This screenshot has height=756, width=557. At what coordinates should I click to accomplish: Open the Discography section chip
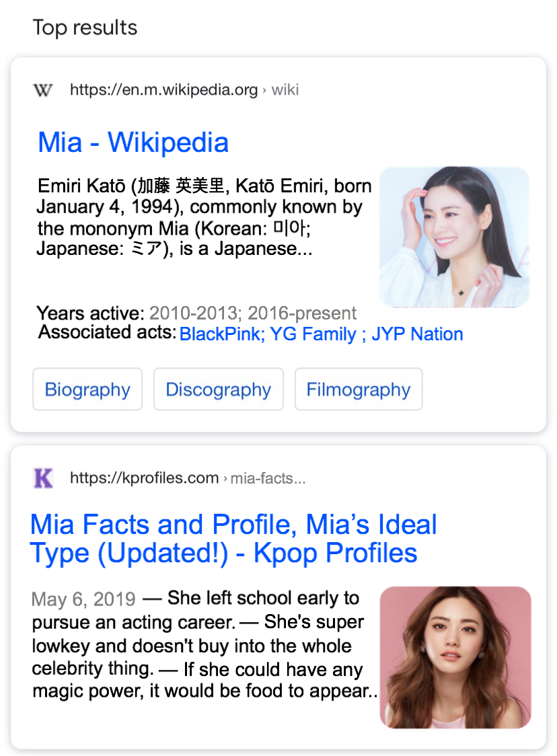219,389
